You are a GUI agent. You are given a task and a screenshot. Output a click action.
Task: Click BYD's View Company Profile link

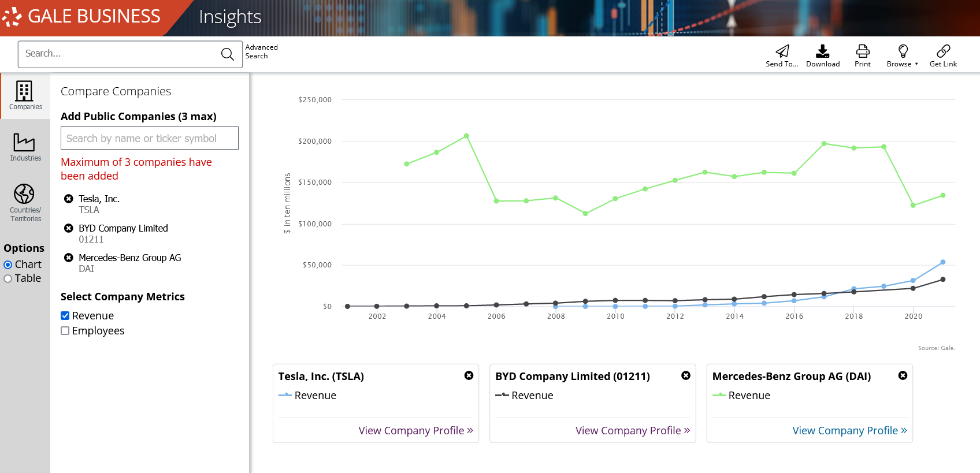click(x=633, y=431)
